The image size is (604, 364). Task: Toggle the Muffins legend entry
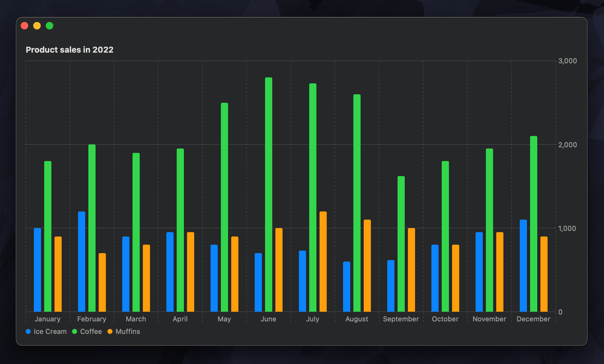pos(128,331)
